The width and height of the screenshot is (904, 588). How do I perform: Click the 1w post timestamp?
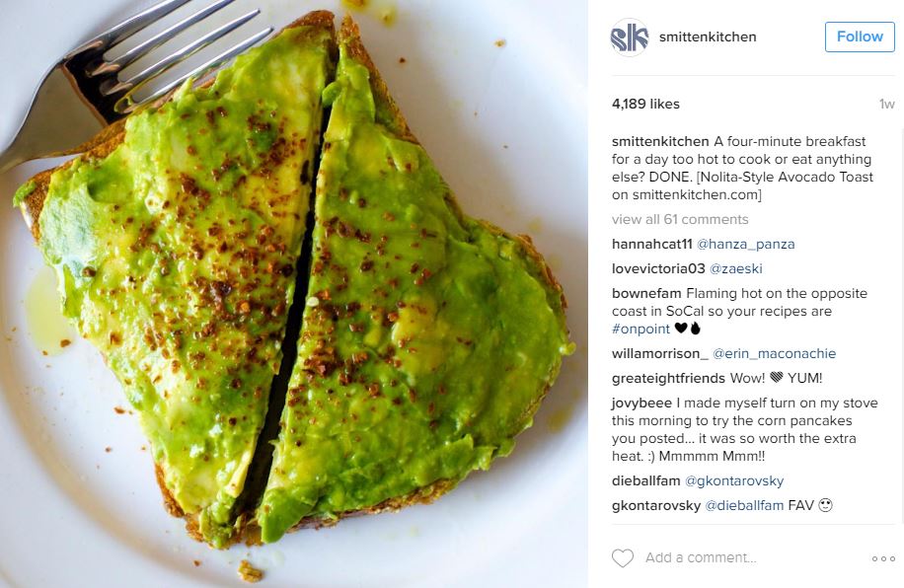pos(886,105)
